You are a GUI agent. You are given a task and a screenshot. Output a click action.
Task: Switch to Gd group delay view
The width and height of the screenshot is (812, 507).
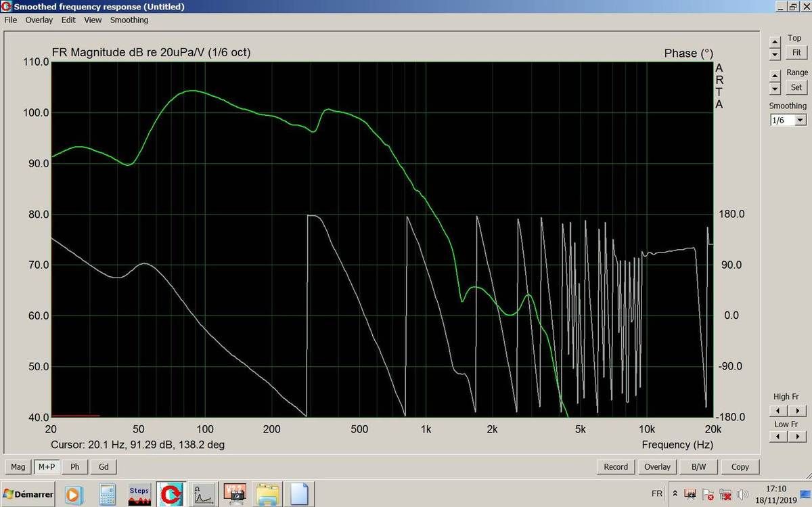click(104, 466)
